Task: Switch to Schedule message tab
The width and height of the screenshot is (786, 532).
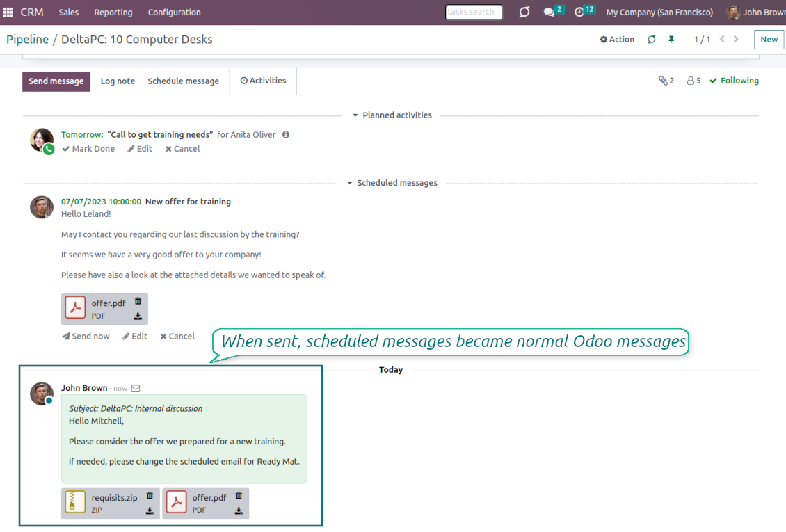Action: [x=183, y=81]
